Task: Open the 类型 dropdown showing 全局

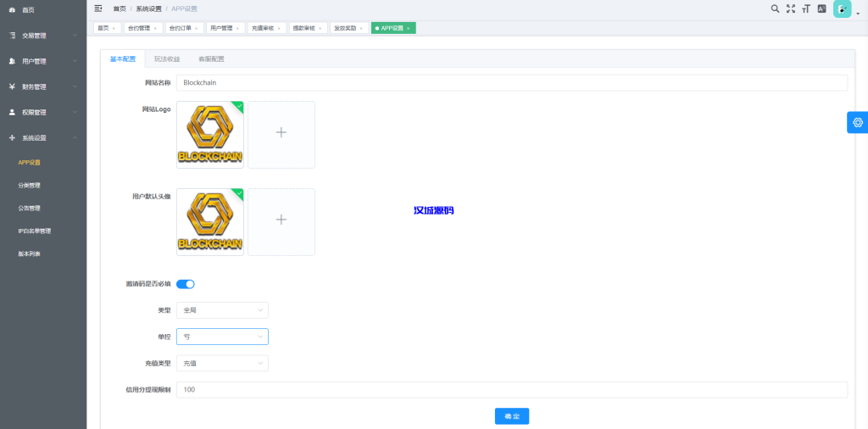Action: tap(222, 310)
